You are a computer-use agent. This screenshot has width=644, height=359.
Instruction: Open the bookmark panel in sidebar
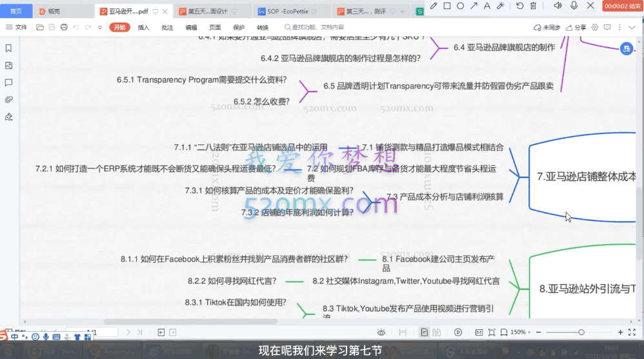8,48
